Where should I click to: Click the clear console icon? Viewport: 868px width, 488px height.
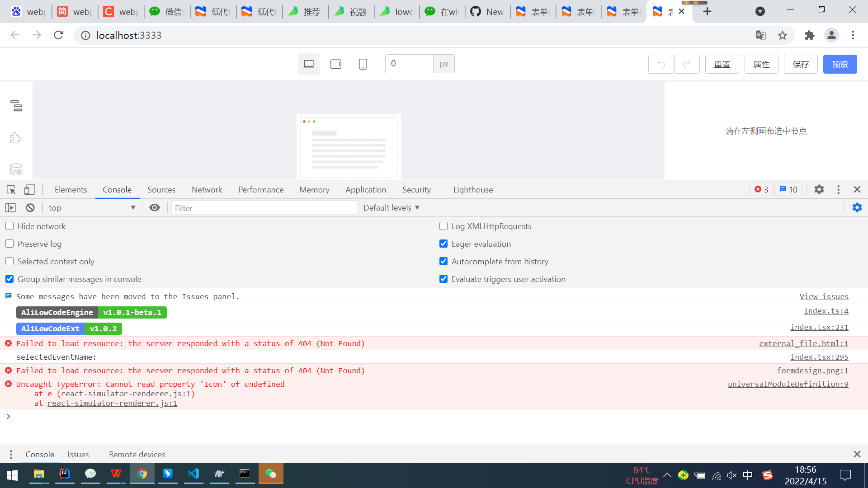(29, 207)
